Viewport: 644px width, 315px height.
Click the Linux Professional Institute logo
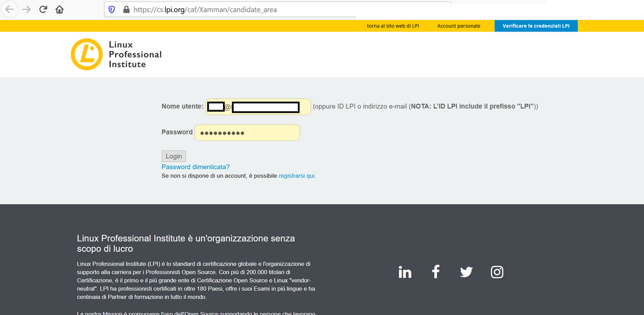click(x=116, y=54)
